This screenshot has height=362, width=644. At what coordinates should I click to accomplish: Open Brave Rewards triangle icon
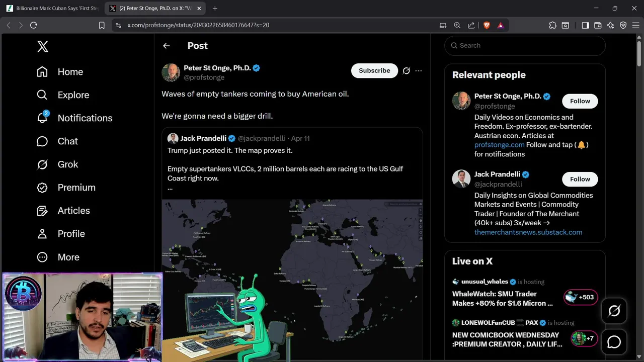501,25
